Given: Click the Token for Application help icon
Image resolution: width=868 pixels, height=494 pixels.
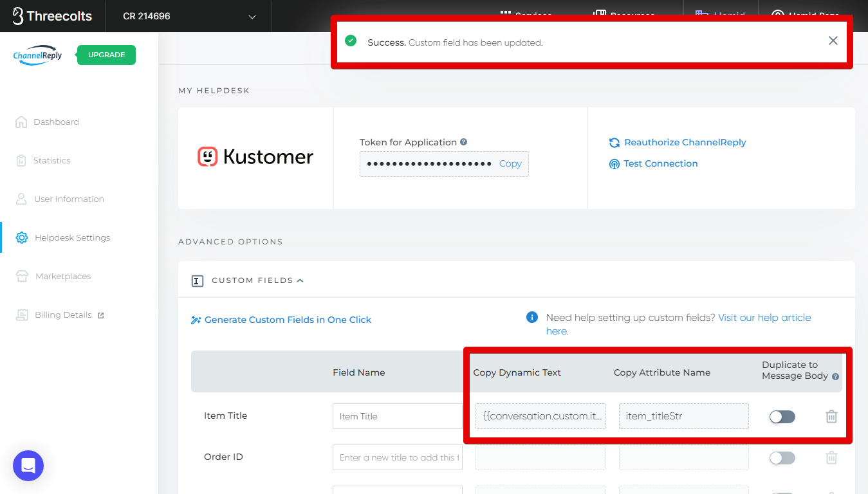Looking at the screenshot, I should click(x=463, y=142).
